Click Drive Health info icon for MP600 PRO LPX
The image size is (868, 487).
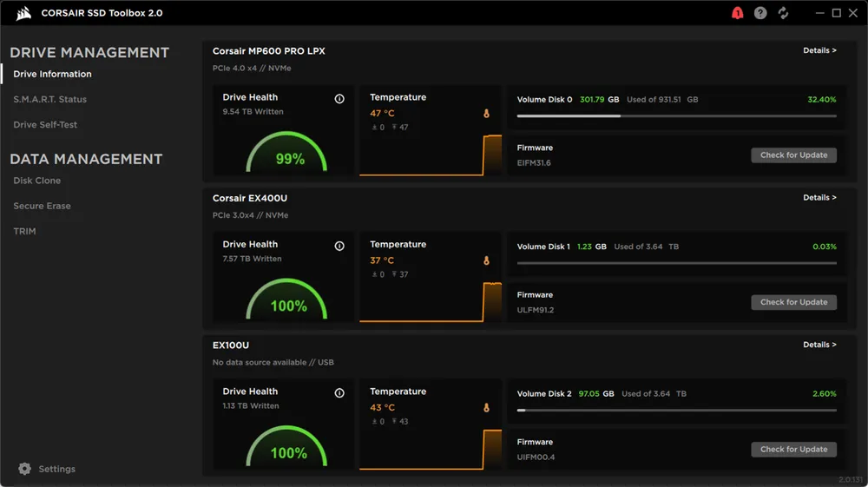click(339, 99)
